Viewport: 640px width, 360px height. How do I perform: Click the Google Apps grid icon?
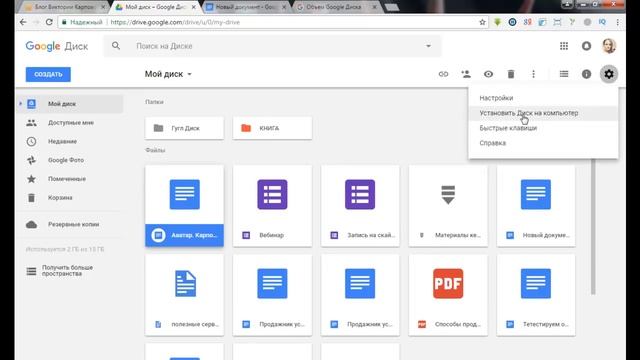[564, 46]
